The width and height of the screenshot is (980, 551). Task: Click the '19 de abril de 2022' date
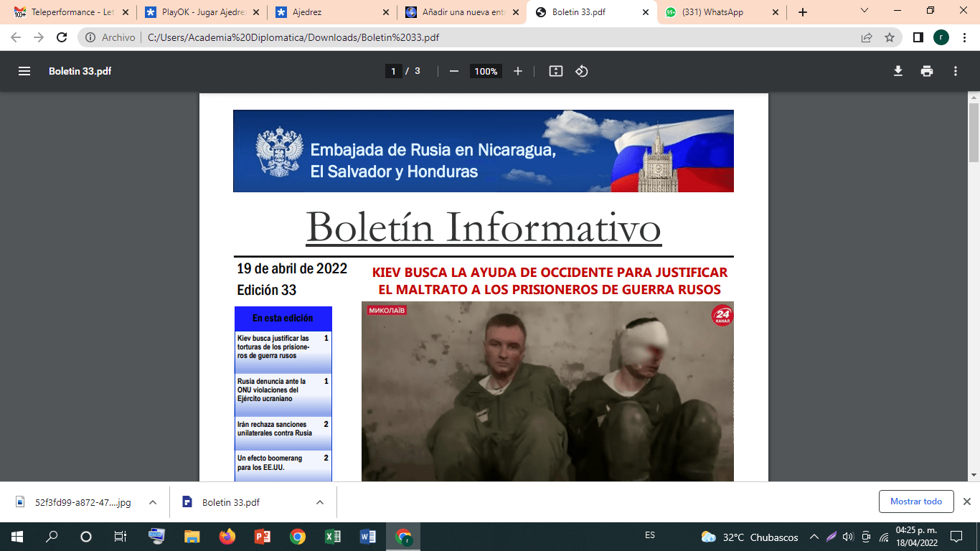coord(292,269)
